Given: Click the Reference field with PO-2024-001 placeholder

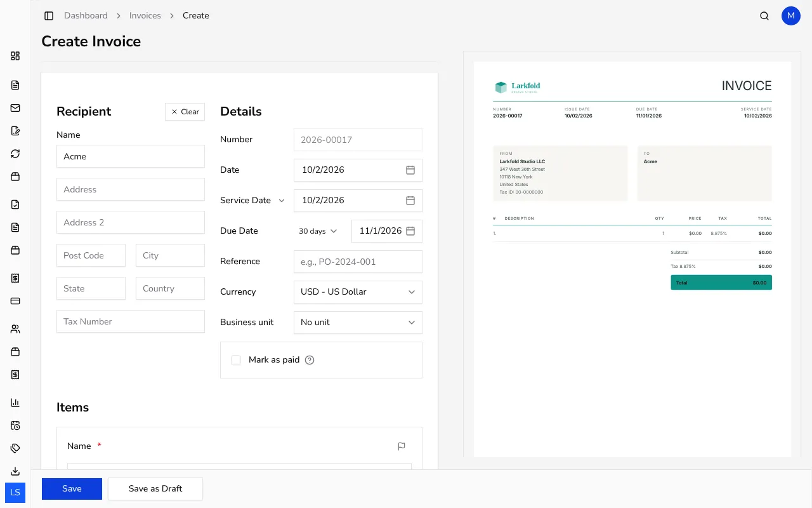Looking at the screenshot, I should click(x=358, y=262).
